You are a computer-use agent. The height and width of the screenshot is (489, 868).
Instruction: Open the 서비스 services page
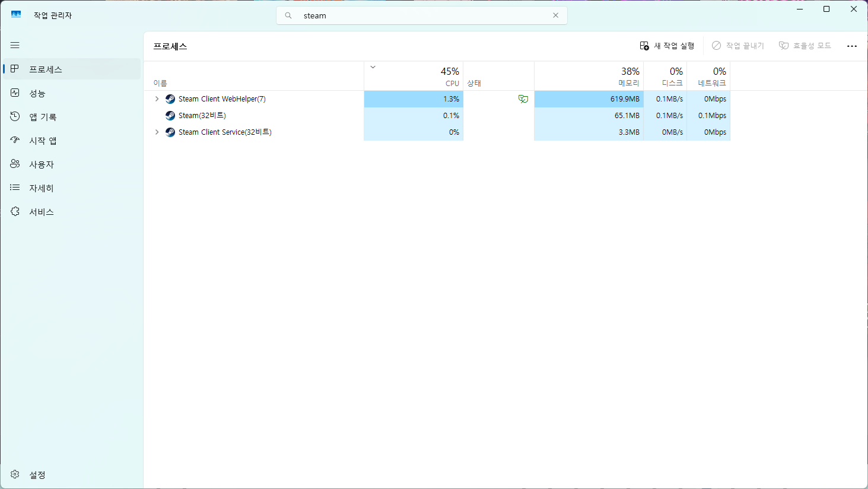point(72,211)
